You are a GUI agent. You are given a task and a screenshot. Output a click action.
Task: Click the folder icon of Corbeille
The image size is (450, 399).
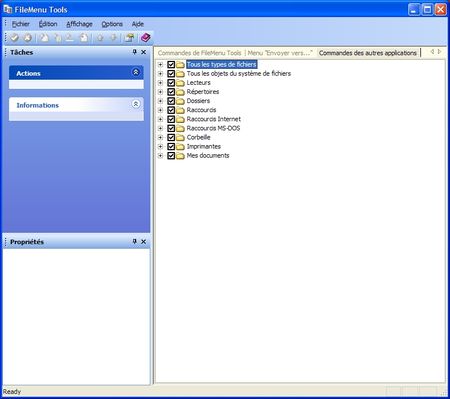pos(180,137)
